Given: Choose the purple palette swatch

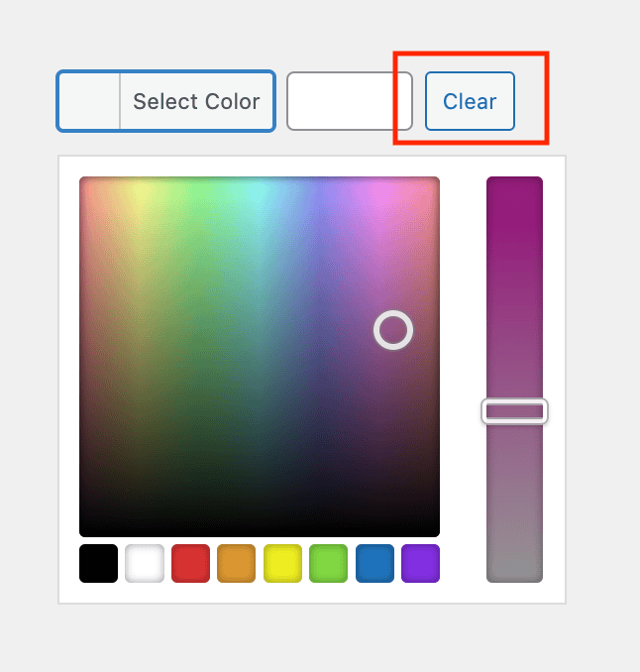Looking at the screenshot, I should (x=421, y=563).
